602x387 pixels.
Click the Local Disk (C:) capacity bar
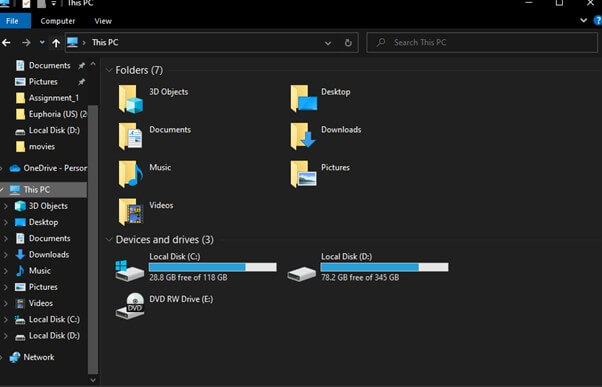tap(213, 267)
